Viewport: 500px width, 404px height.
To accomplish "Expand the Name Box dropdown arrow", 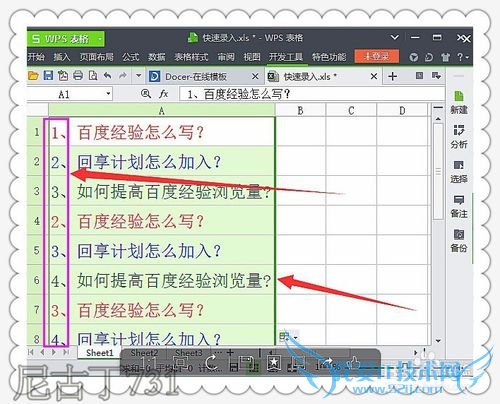I will 108,94.
